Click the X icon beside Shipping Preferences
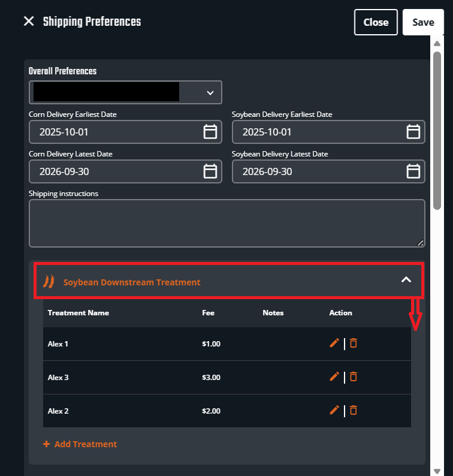The width and height of the screenshot is (453, 476). (29, 21)
